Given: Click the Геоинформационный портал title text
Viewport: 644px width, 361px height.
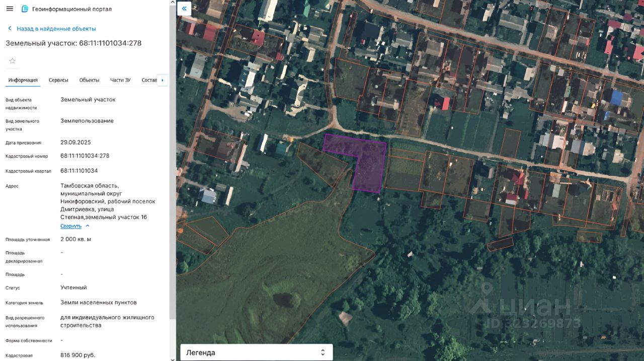Looking at the screenshot, I should (72, 9).
